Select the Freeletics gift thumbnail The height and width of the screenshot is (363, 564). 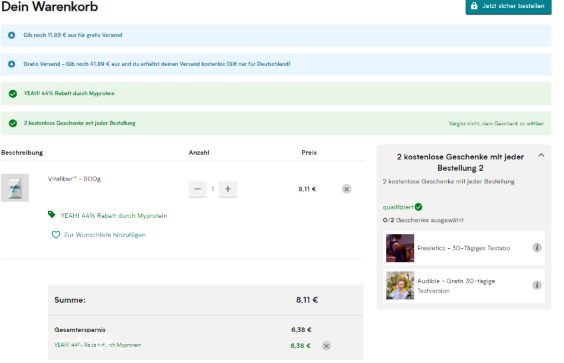(x=400, y=248)
